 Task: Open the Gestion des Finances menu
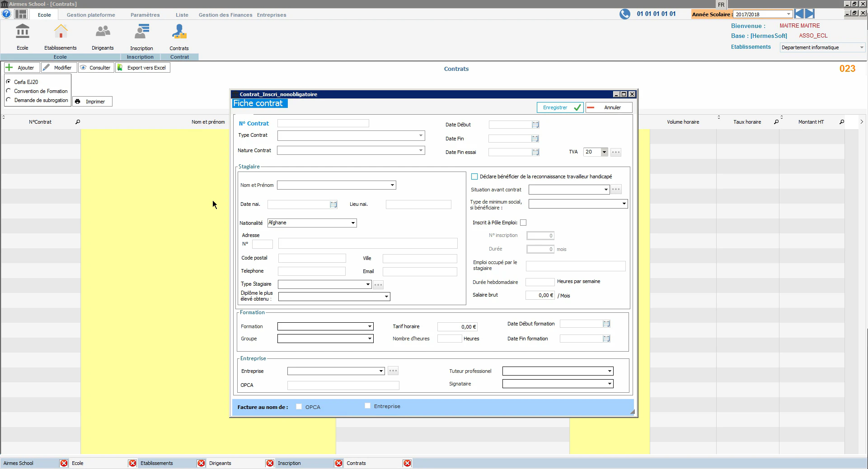click(225, 15)
